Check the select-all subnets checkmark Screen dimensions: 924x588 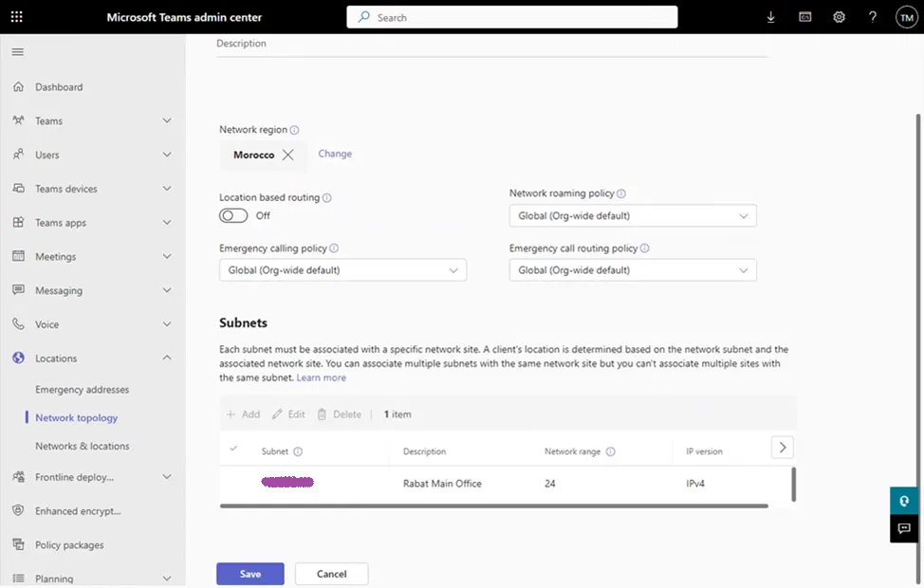[234, 450]
